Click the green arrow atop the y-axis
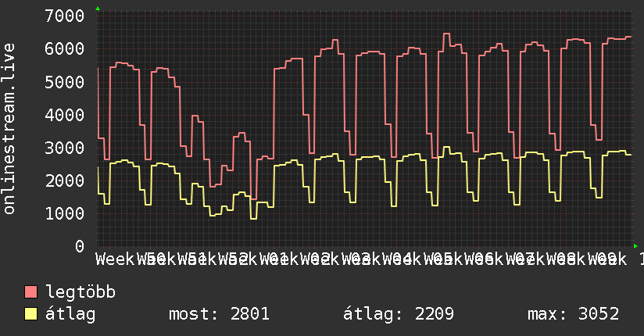 pyautogui.click(x=98, y=9)
